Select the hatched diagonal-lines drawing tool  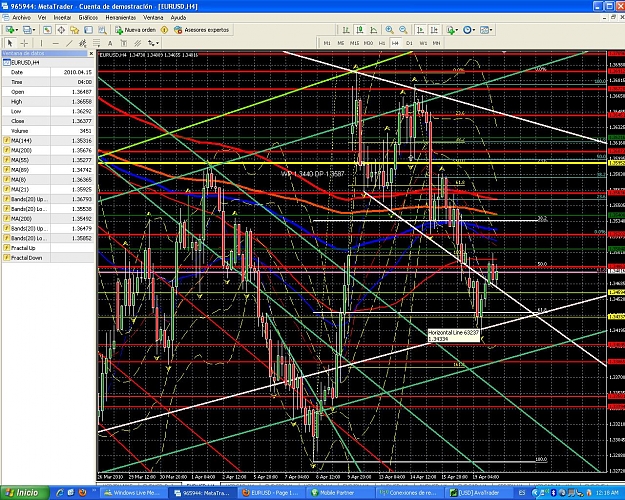(138, 43)
